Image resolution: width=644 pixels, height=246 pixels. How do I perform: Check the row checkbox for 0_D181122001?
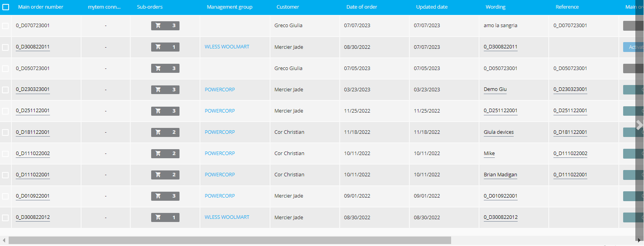pyautogui.click(x=6, y=132)
